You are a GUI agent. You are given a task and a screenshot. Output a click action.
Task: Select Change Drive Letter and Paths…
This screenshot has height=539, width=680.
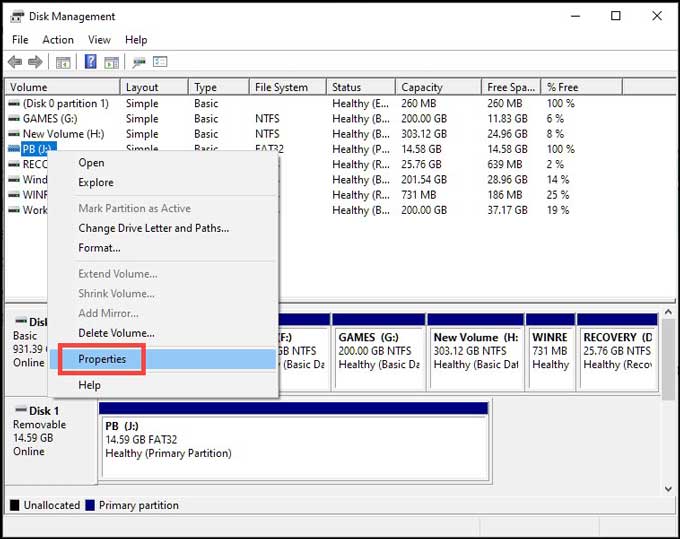pyautogui.click(x=163, y=229)
